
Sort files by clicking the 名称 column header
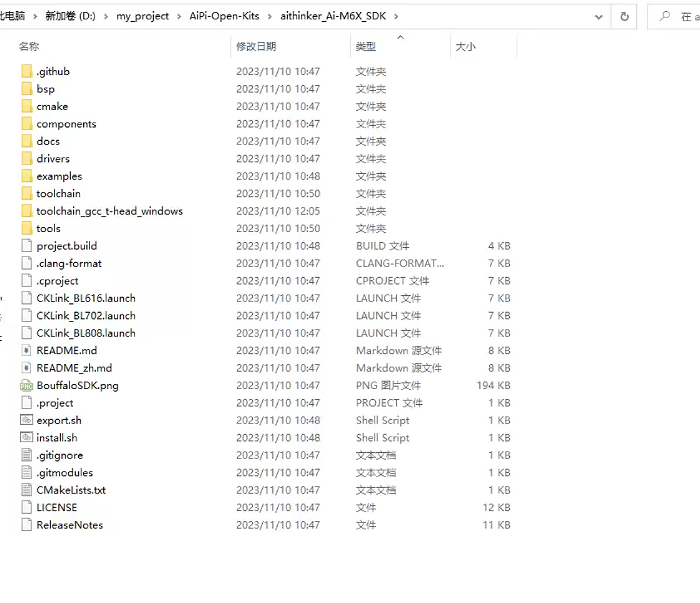coord(29,46)
